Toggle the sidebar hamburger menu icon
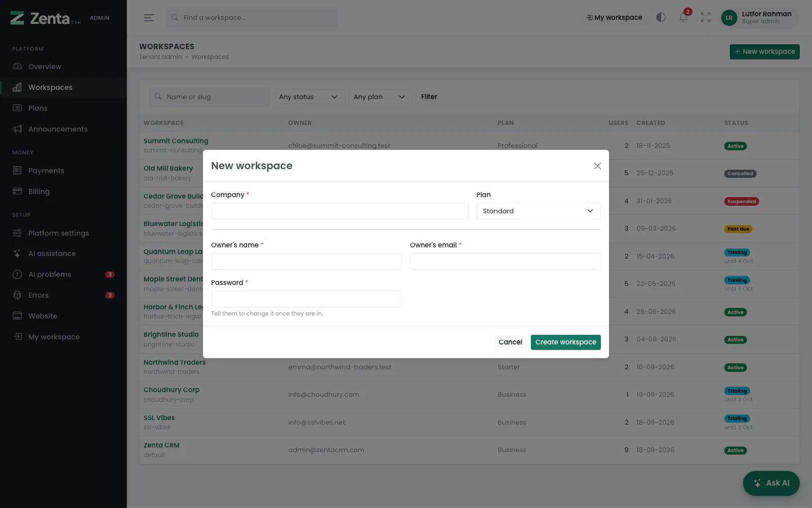The image size is (812, 508). [149, 18]
